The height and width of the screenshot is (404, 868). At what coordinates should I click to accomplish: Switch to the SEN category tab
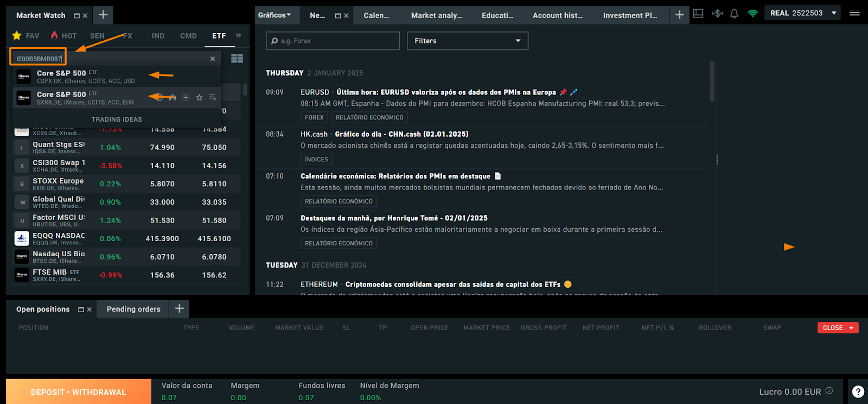click(97, 36)
